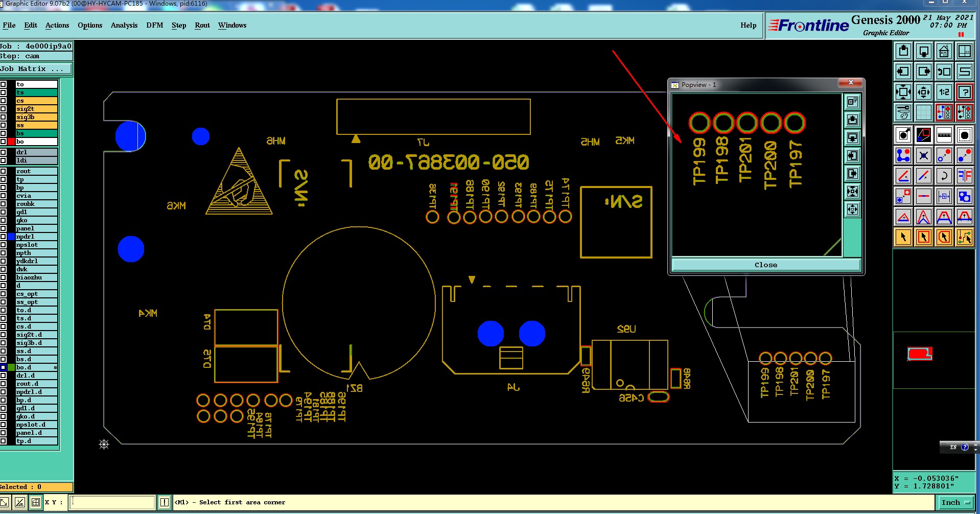Open the display settings wrench icon
980x514 pixels.
tap(903, 112)
